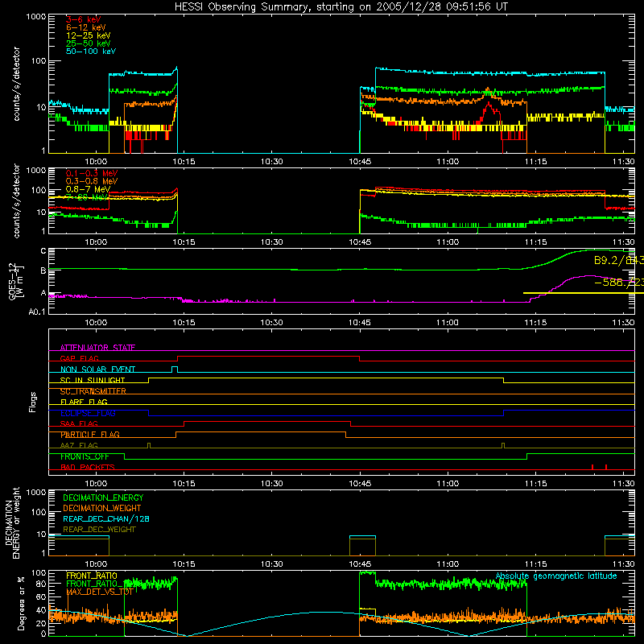Pick the BAD_PACKETS flag label
644x644 pixels.
tap(88, 467)
